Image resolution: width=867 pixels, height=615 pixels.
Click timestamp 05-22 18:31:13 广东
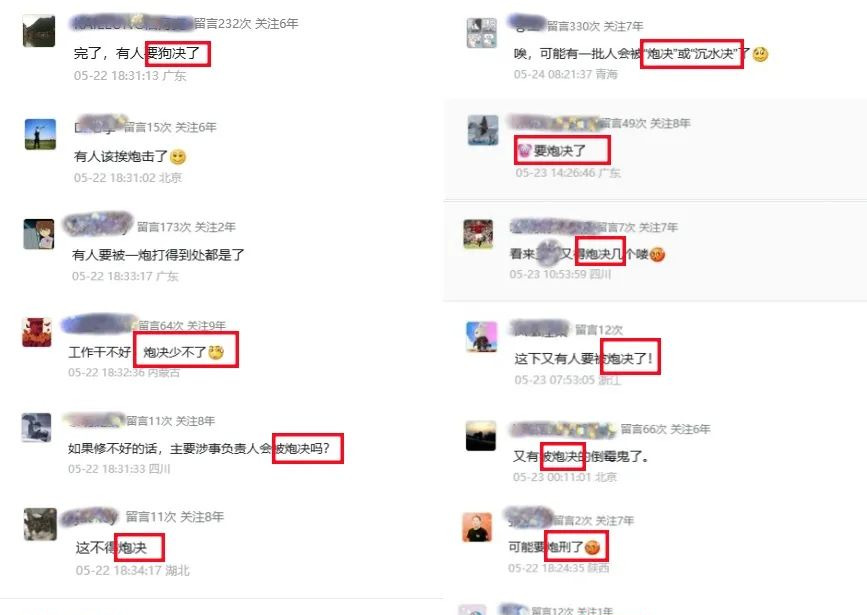tap(130, 76)
